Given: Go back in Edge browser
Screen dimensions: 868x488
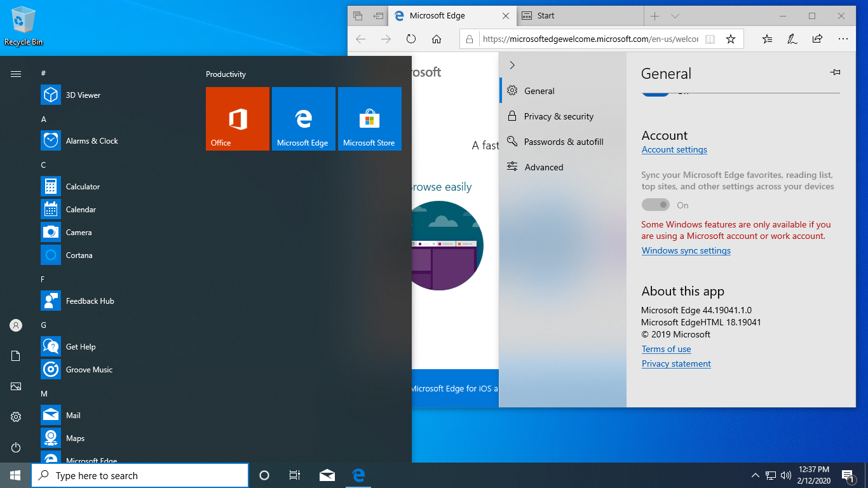Looking at the screenshot, I should 361,39.
